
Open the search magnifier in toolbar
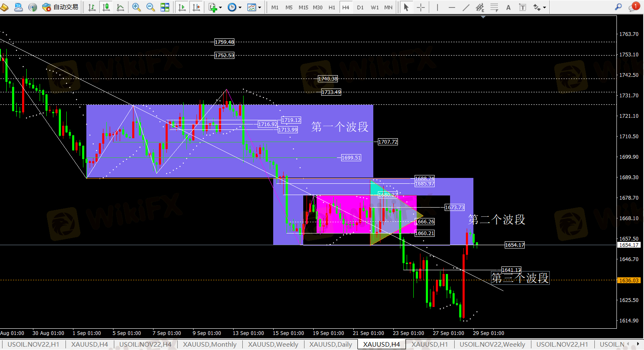[x=618, y=7]
